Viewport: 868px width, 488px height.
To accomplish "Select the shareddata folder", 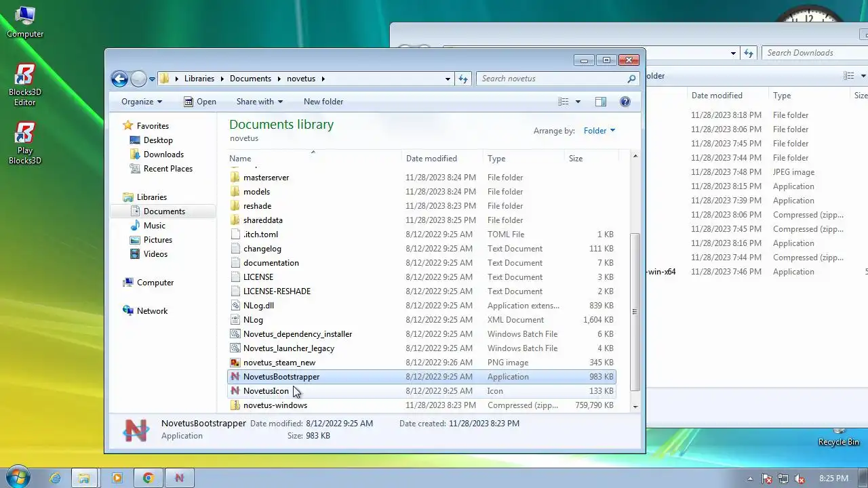I will 422,220.
